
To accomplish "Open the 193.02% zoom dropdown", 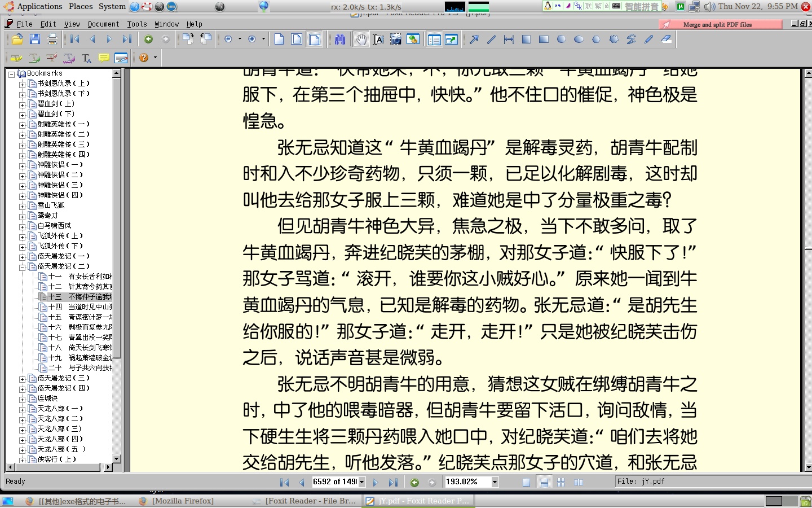I will pyautogui.click(x=495, y=482).
